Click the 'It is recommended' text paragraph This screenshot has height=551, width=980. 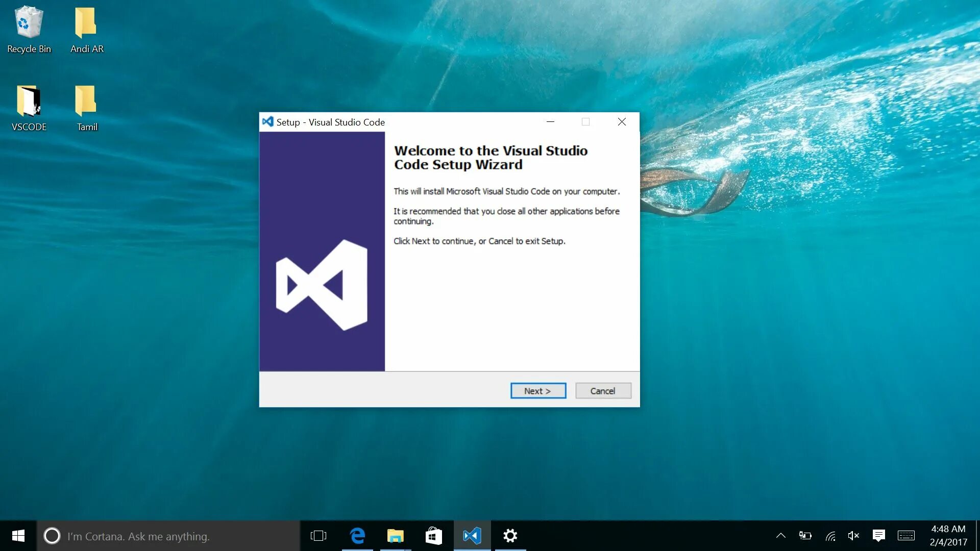point(506,216)
